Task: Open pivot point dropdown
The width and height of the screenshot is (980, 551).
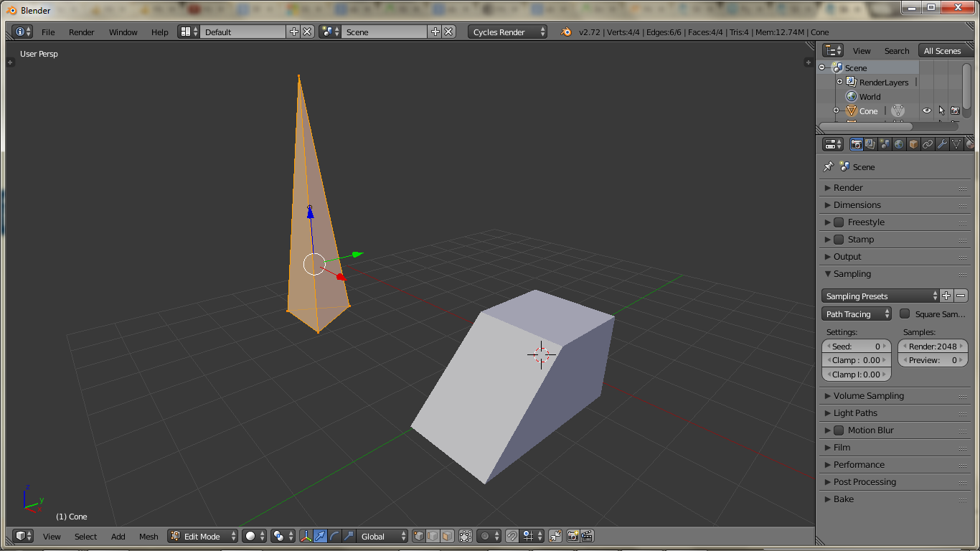Action: pyautogui.click(x=283, y=536)
